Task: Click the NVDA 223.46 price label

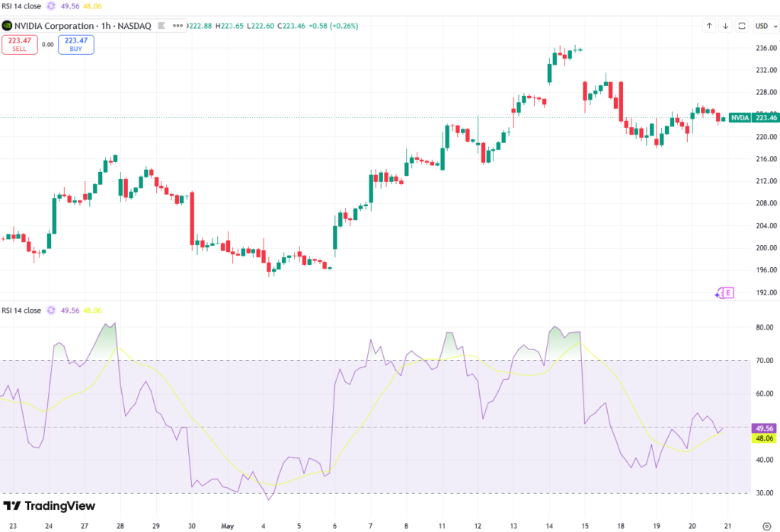Action: pos(753,118)
